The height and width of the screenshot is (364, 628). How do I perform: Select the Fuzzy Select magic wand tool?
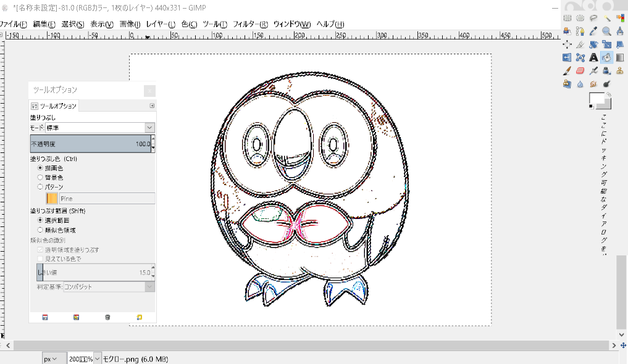(x=607, y=18)
